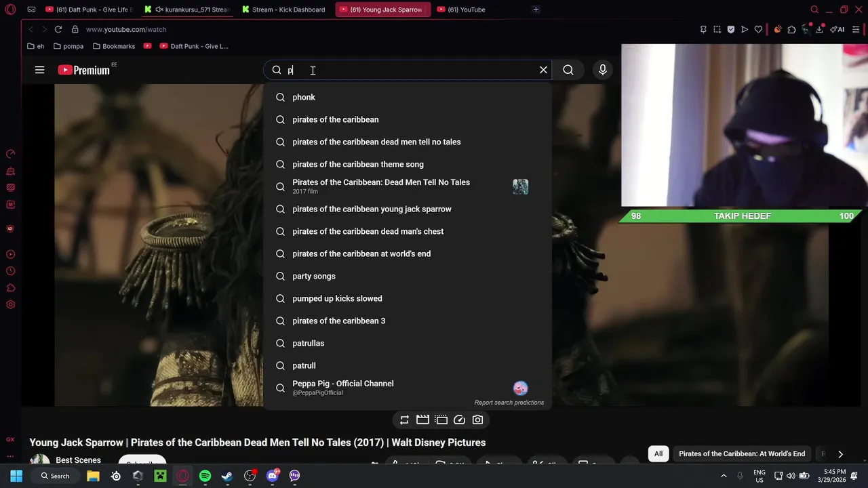Select the "All" filter chip

(x=658, y=453)
